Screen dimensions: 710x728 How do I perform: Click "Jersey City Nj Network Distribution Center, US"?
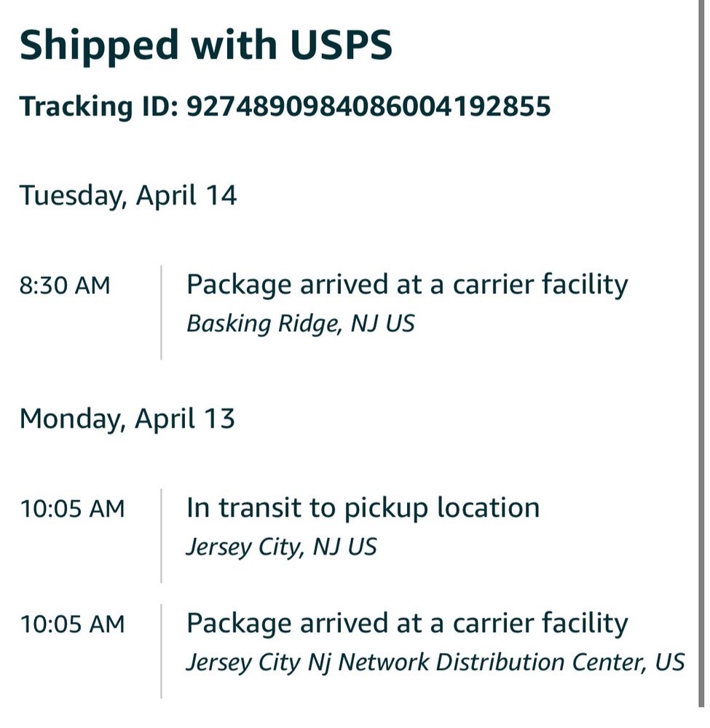click(x=435, y=662)
